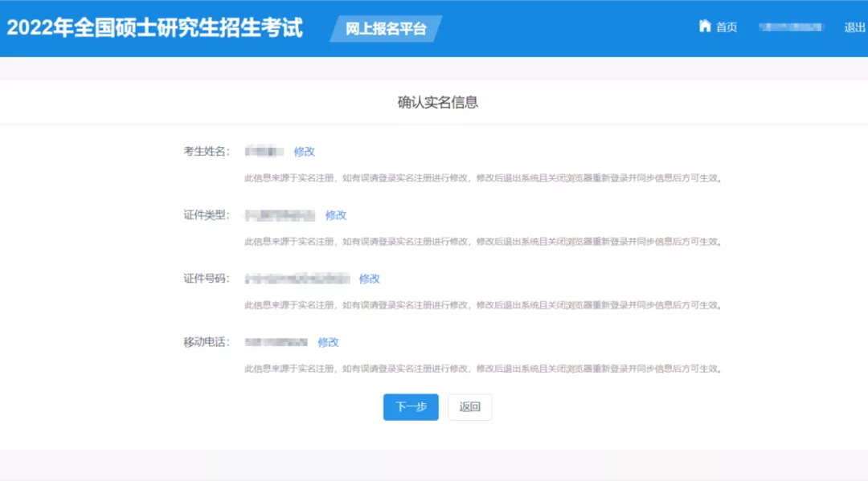Image resolution: width=868 pixels, height=481 pixels.
Task: Click 修改 next to 移动电话
Action: coord(328,342)
